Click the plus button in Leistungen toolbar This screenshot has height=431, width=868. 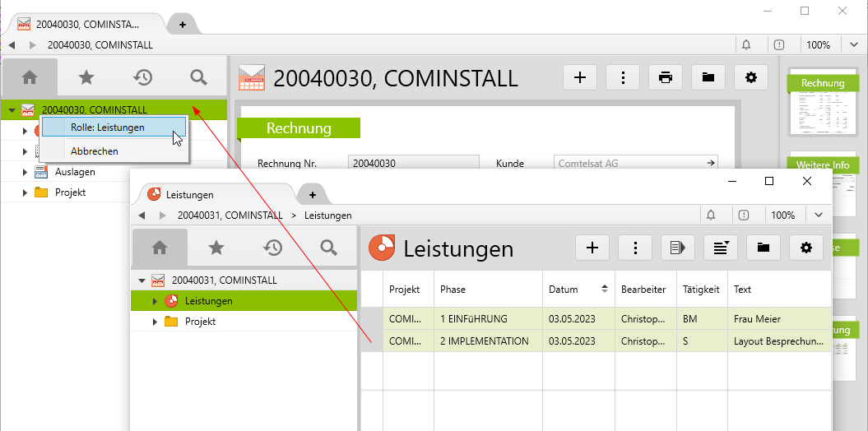tap(592, 248)
